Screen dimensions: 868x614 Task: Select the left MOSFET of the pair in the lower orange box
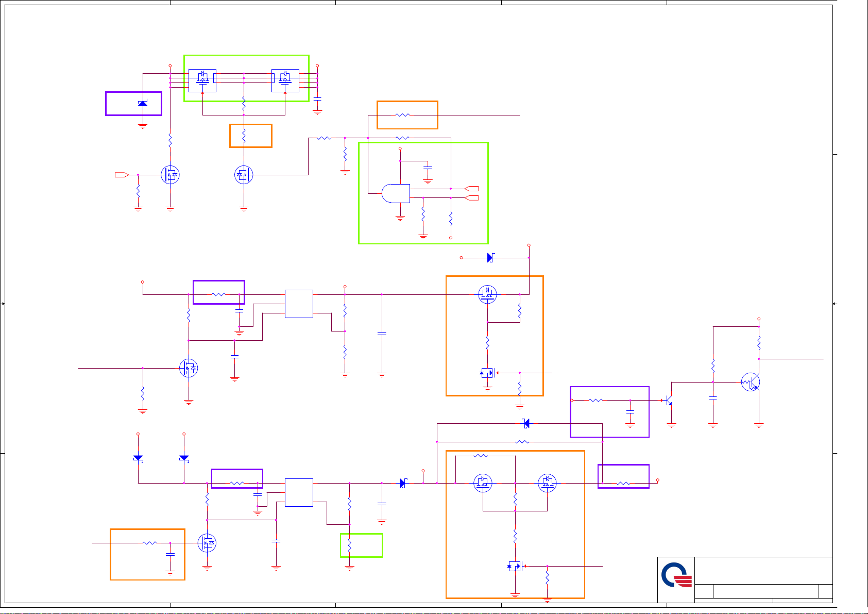(x=483, y=483)
